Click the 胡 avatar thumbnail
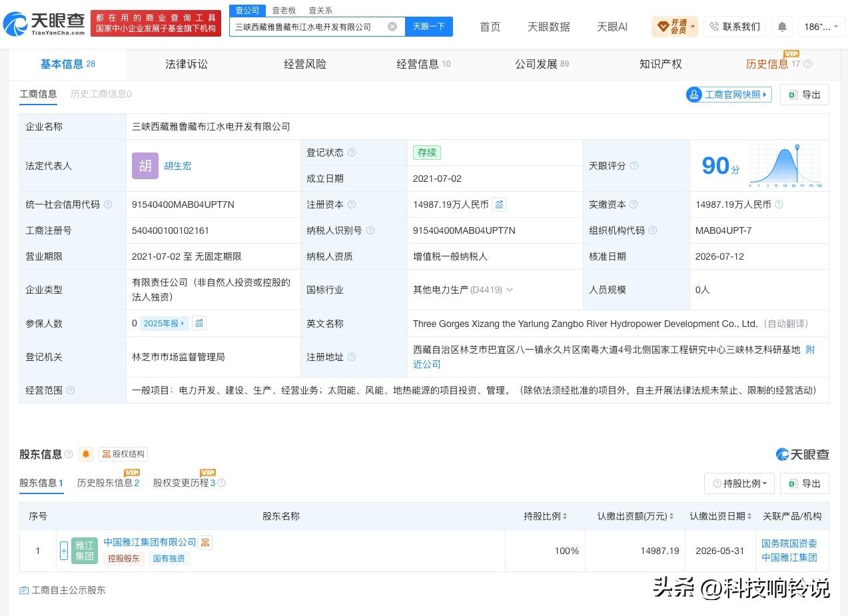 click(x=145, y=166)
